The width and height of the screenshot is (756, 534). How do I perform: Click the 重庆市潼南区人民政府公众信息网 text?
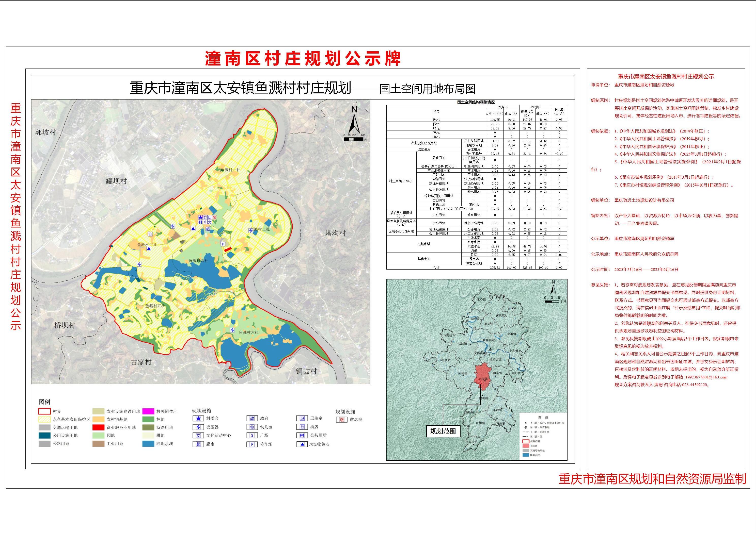pos(646,254)
